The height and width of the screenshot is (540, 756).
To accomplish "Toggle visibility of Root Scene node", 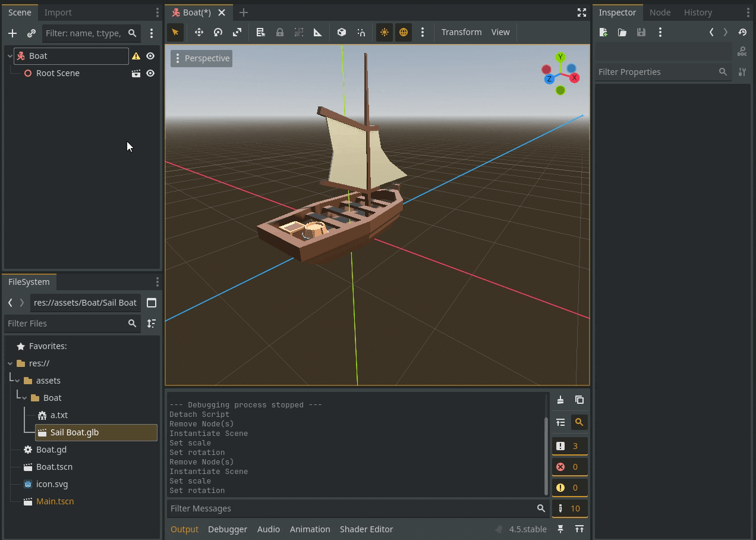I will [x=150, y=73].
